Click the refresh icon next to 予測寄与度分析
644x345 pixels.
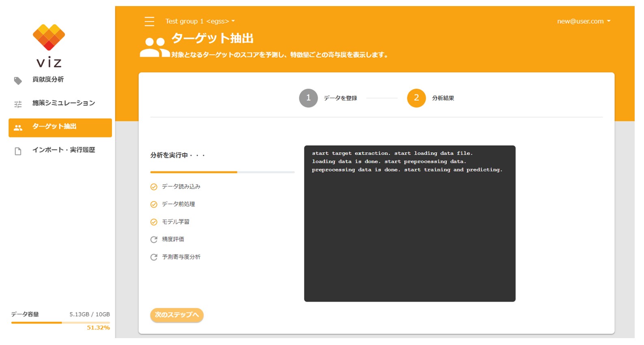point(154,257)
